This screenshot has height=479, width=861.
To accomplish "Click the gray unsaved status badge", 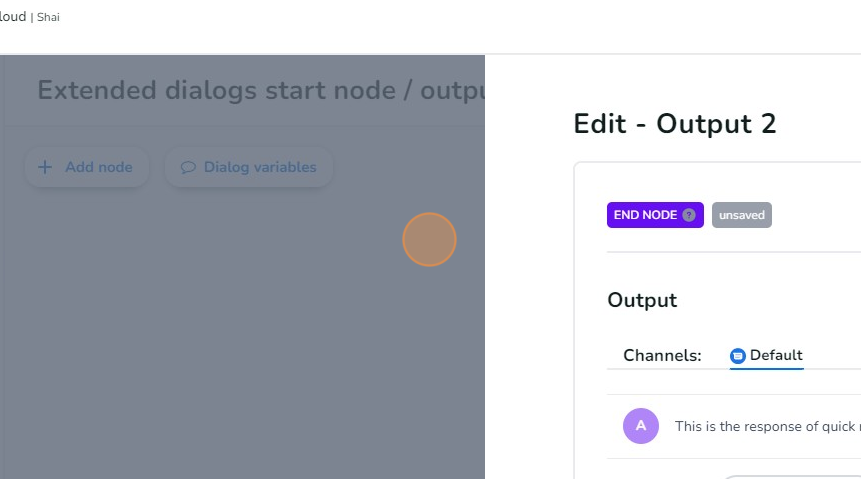I will [741, 215].
